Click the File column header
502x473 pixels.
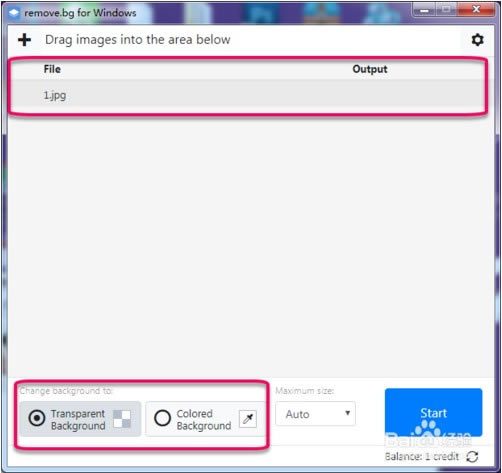coord(52,69)
